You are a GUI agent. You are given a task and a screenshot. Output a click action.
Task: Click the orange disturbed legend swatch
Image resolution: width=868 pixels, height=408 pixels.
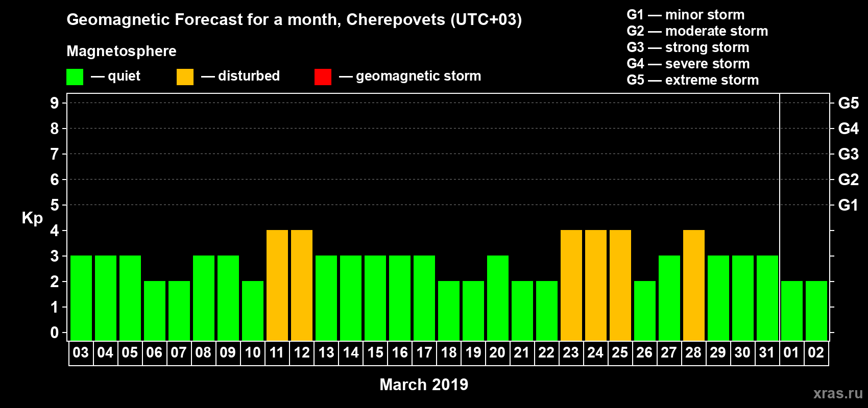pos(185,77)
